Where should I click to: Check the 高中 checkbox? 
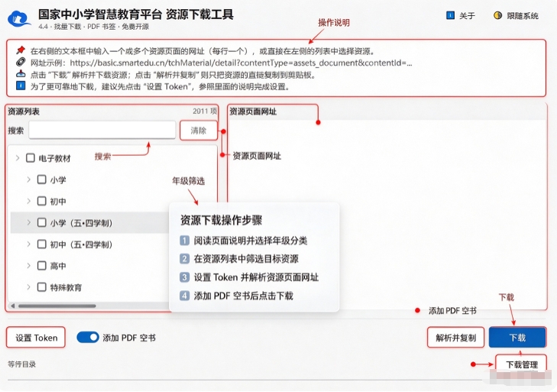click(41, 265)
